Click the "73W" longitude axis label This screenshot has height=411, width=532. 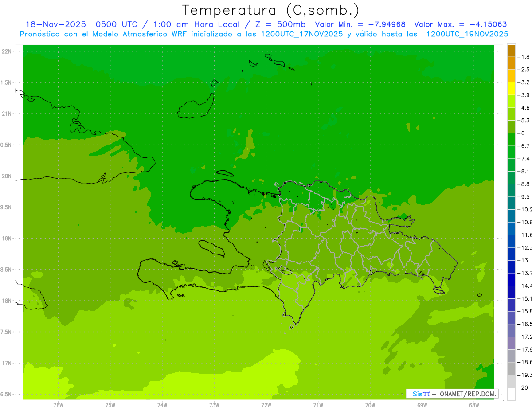tap(214, 405)
